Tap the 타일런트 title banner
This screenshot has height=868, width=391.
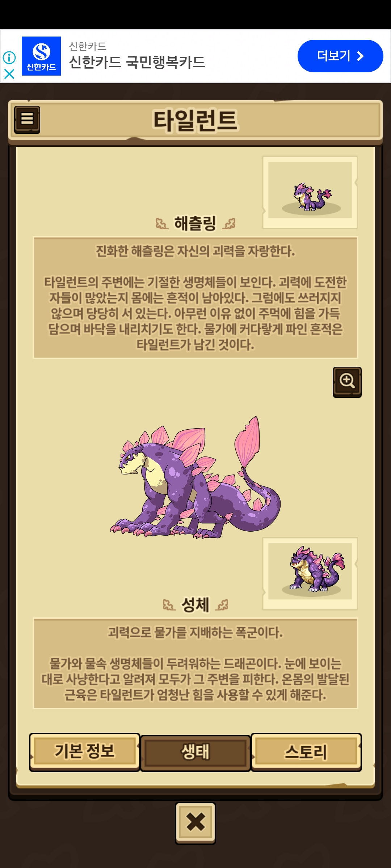[195, 120]
